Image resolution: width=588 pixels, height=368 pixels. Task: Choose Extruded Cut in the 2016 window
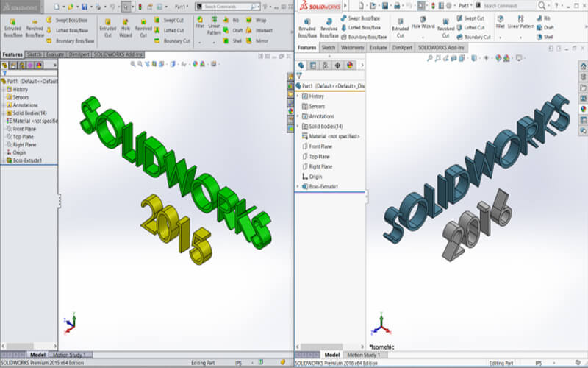pyautogui.click(x=400, y=28)
